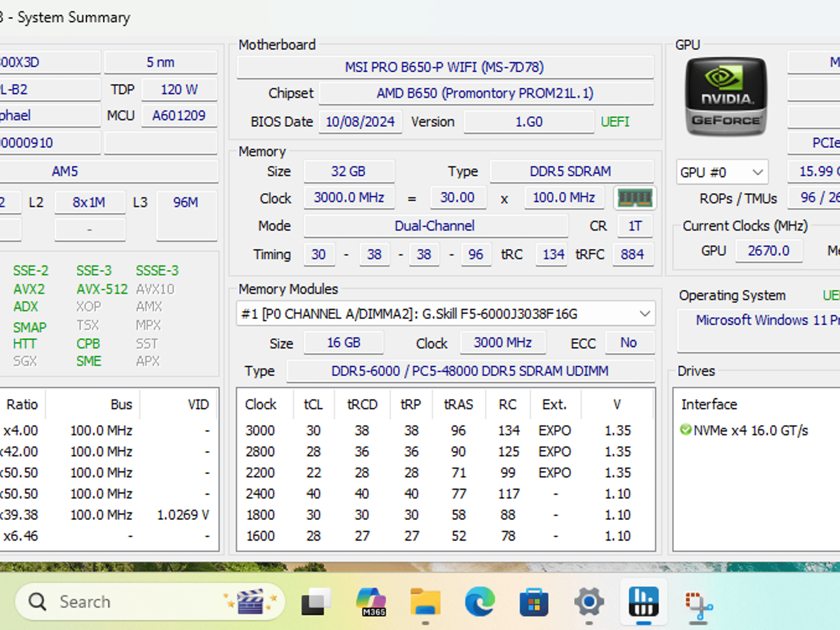
Task: Click the MCU A601209 field
Action: (x=179, y=116)
